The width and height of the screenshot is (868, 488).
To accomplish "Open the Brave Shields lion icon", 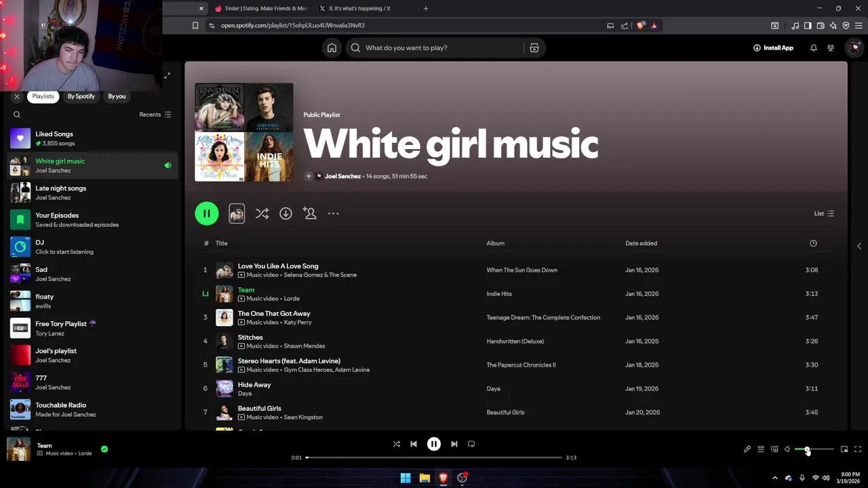I will tap(640, 26).
